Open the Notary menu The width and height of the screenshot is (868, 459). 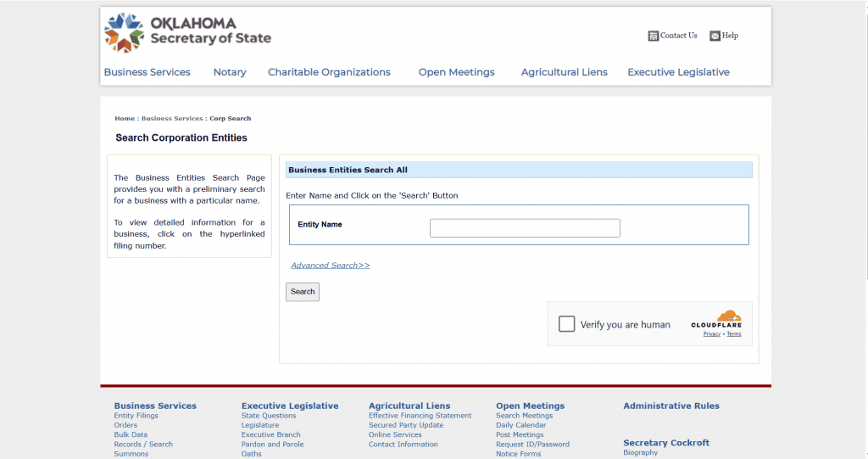tap(230, 72)
